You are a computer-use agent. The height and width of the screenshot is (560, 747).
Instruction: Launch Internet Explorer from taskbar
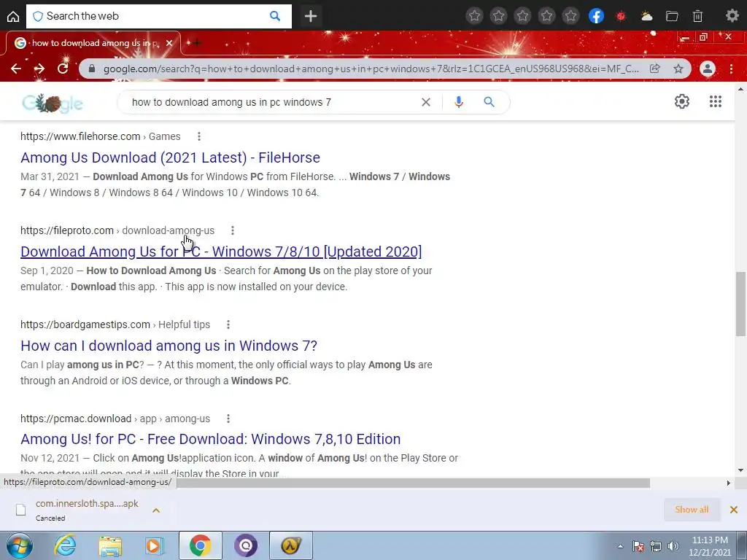64,545
